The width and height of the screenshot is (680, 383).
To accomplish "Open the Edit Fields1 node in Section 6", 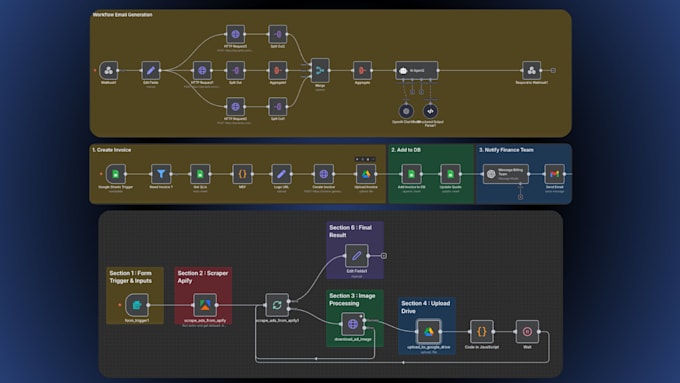I will coord(356,256).
